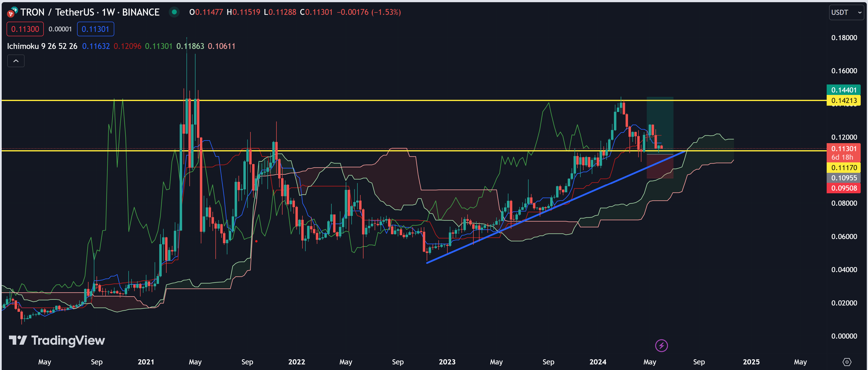This screenshot has width=868, height=370.
Task: Click the gray 0.10955 price label
Action: point(843,178)
